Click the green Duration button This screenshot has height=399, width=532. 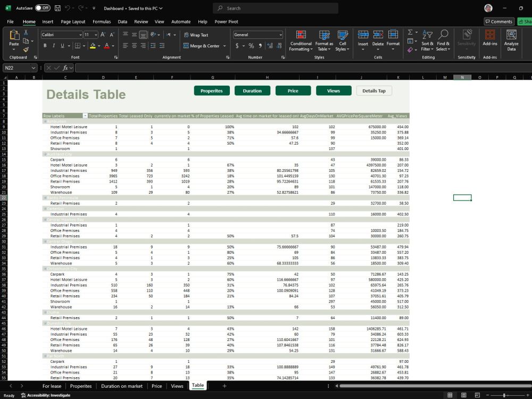point(252,90)
